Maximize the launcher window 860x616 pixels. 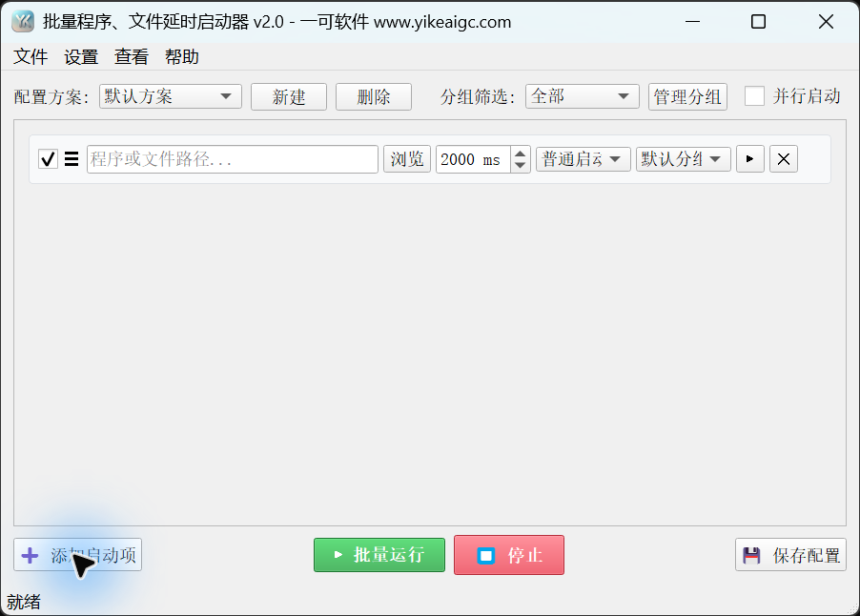click(x=759, y=22)
